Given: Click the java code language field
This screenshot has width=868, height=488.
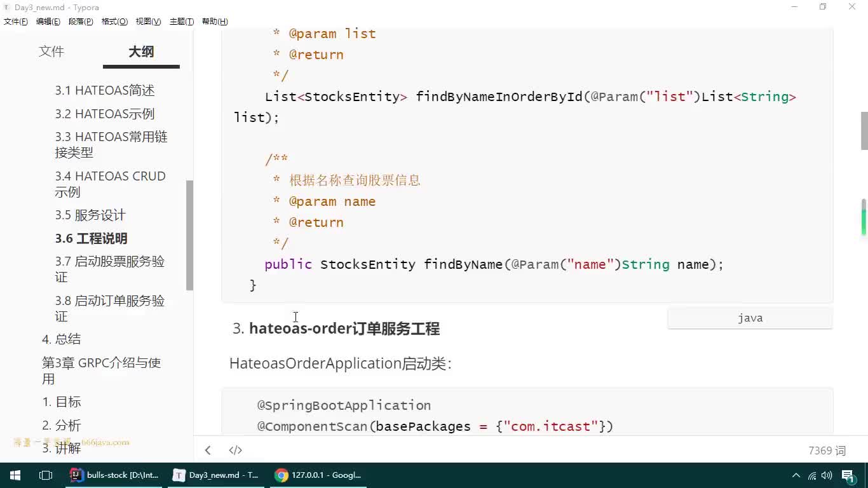Looking at the screenshot, I should pos(750,318).
